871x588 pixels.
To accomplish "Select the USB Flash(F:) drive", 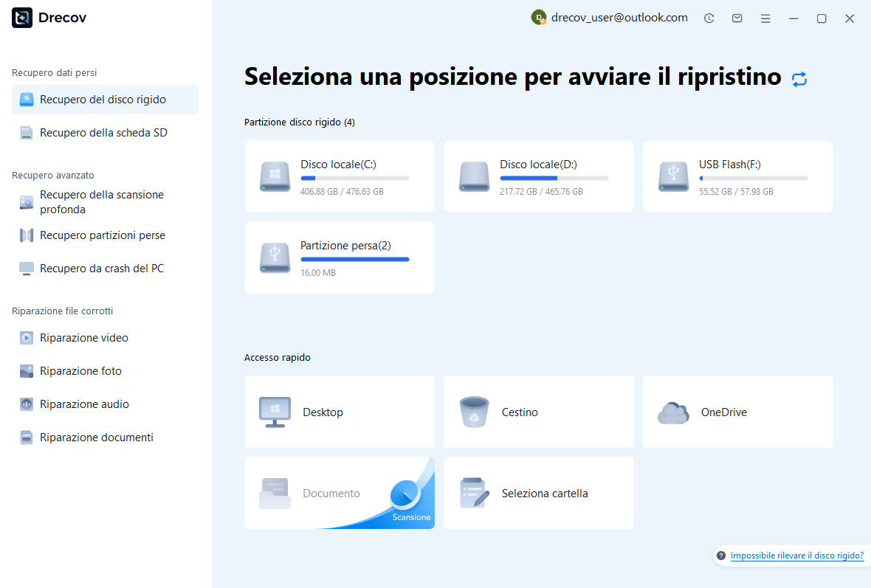I will (737, 176).
